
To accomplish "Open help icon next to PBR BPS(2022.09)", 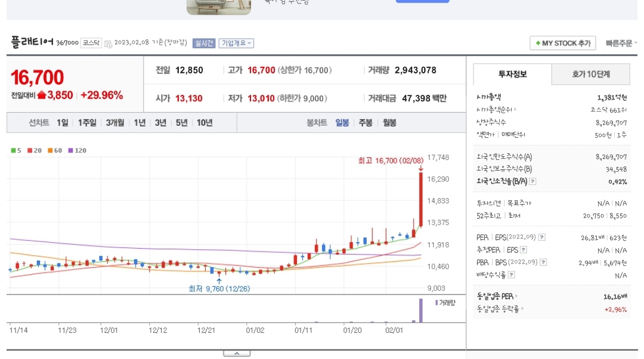I will [543, 262].
